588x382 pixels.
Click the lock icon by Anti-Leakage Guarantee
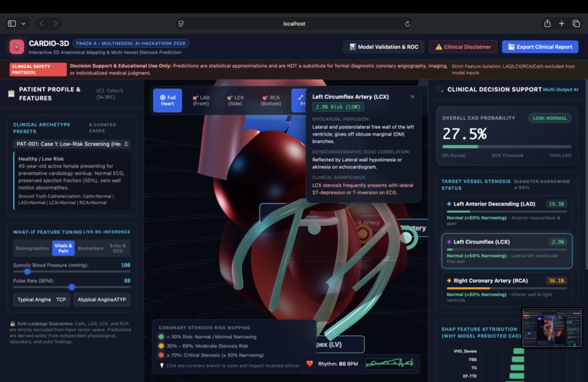(12, 324)
